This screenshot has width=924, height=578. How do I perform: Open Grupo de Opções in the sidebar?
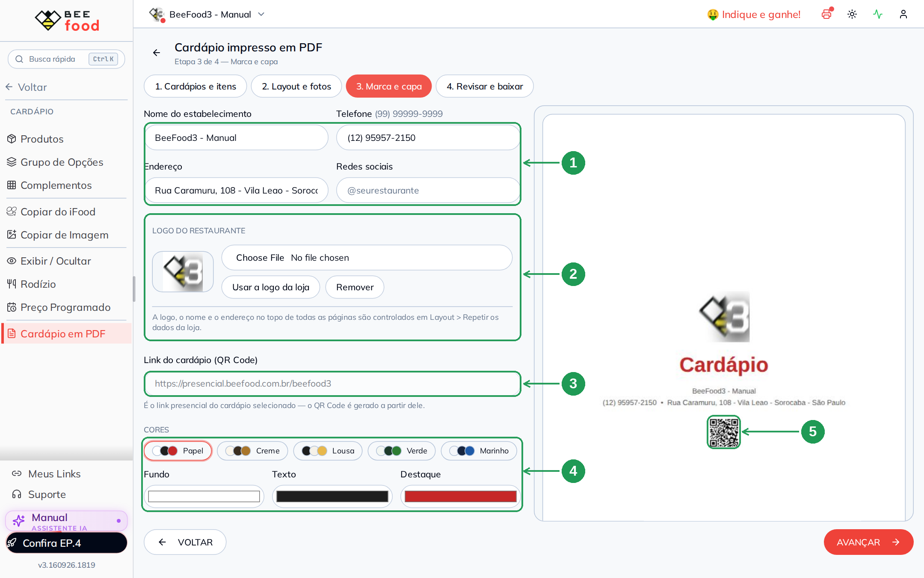pos(66,162)
